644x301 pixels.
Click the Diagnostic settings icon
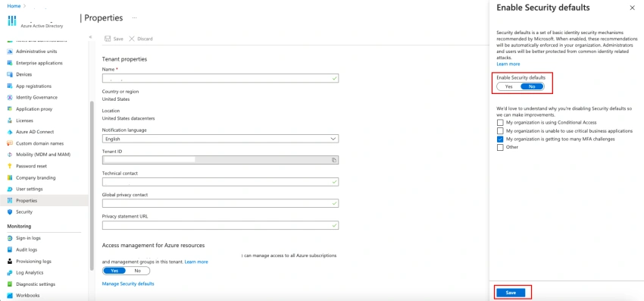point(10,284)
